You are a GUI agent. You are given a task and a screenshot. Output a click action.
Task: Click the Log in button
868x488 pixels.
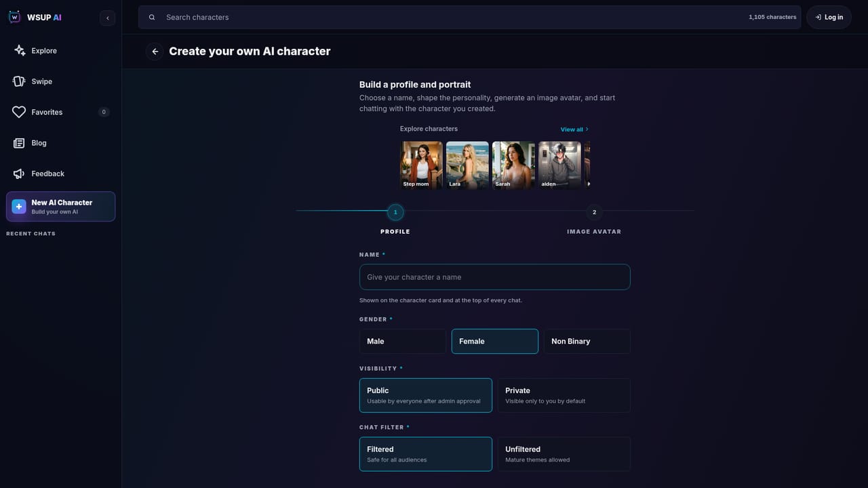click(x=829, y=17)
